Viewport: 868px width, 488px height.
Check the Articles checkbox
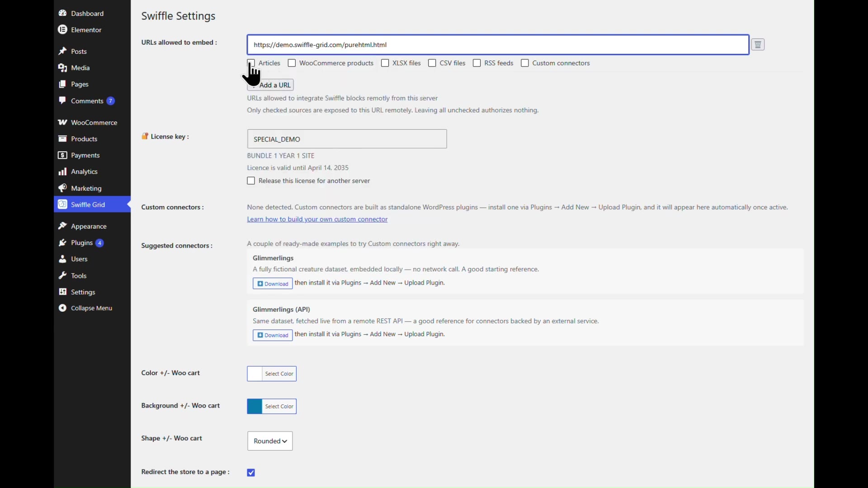click(x=251, y=63)
